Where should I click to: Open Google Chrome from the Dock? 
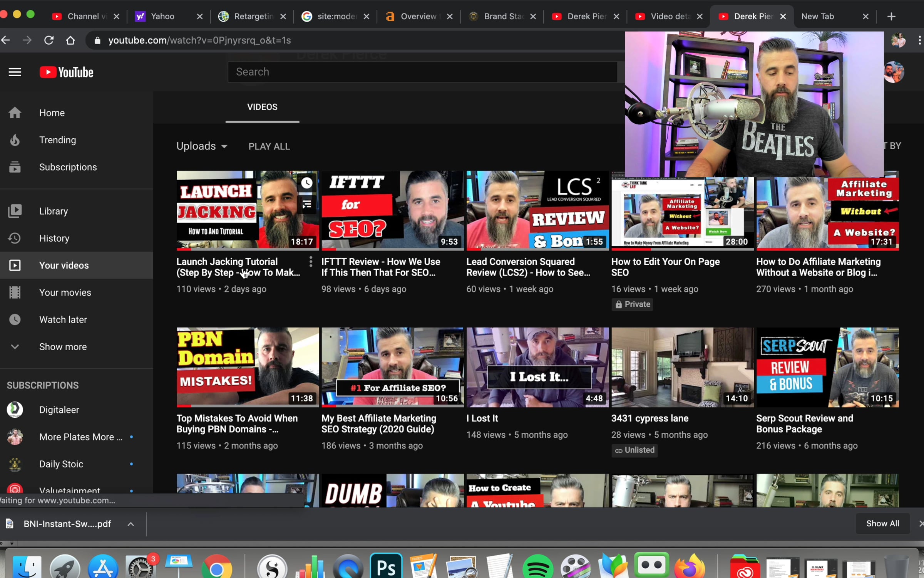pyautogui.click(x=217, y=567)
